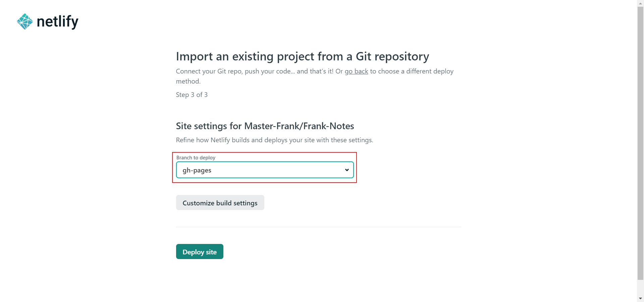Click the Netlify diamond logo icon
The height and width of the screenshot is (302, 644).
tap(25, 21)
